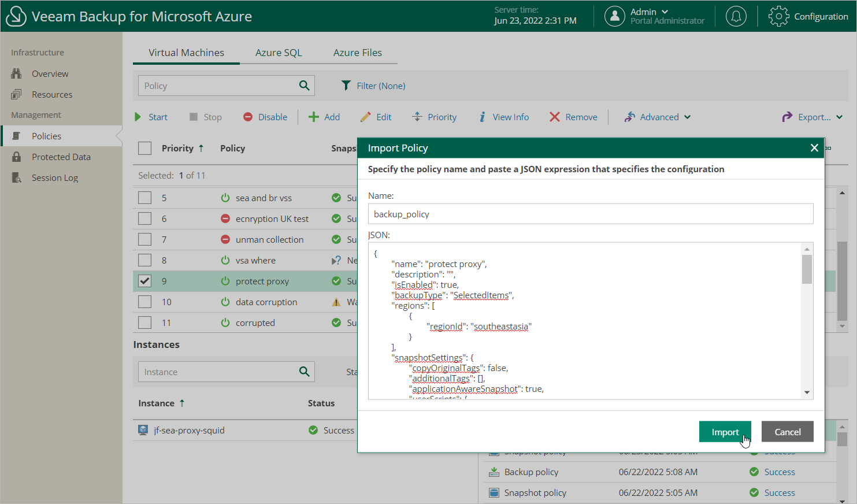
Task: Click the JSON textarea scrollbar thumb
Action: [807, 269]
